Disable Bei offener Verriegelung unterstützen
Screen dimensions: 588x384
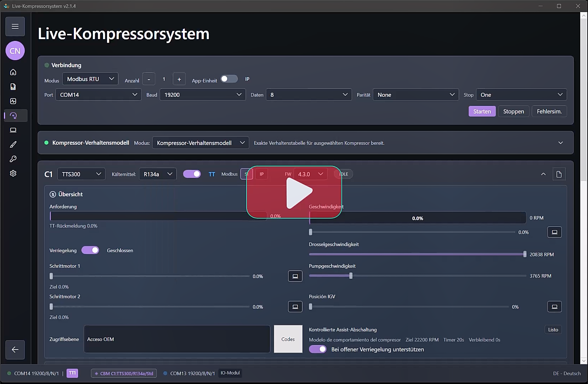point(318,350)
